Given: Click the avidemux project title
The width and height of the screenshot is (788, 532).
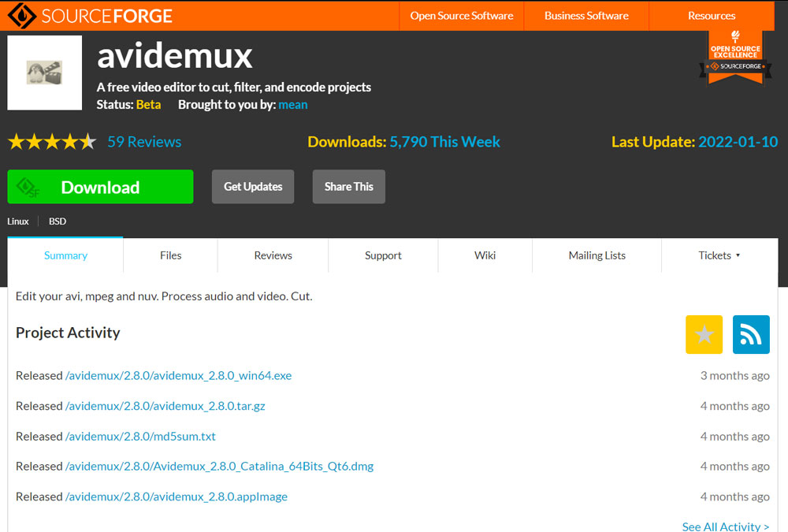Looking at the screenshot, I should 174,56.
